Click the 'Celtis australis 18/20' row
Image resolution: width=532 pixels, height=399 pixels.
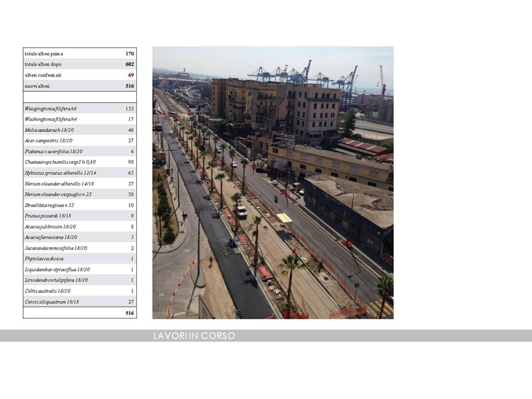(80, 291)
